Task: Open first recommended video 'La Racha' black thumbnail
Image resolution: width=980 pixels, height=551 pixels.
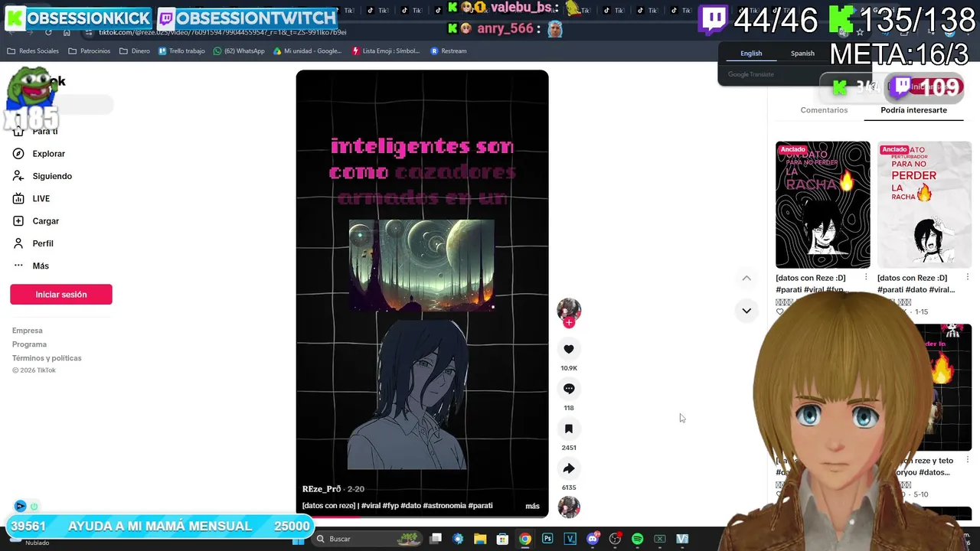Action: [823, 205]
